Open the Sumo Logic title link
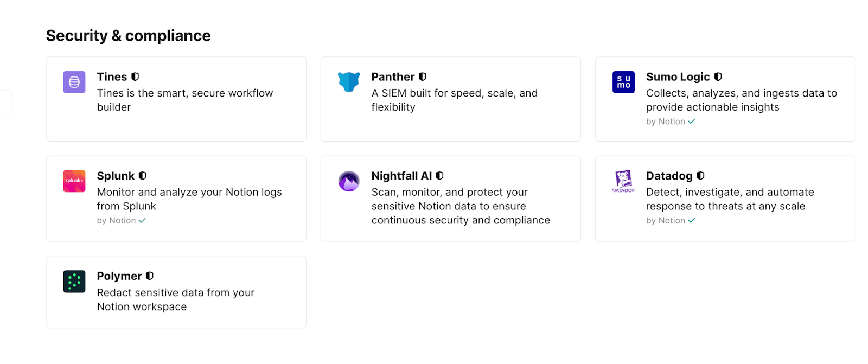 coord(678,77)
